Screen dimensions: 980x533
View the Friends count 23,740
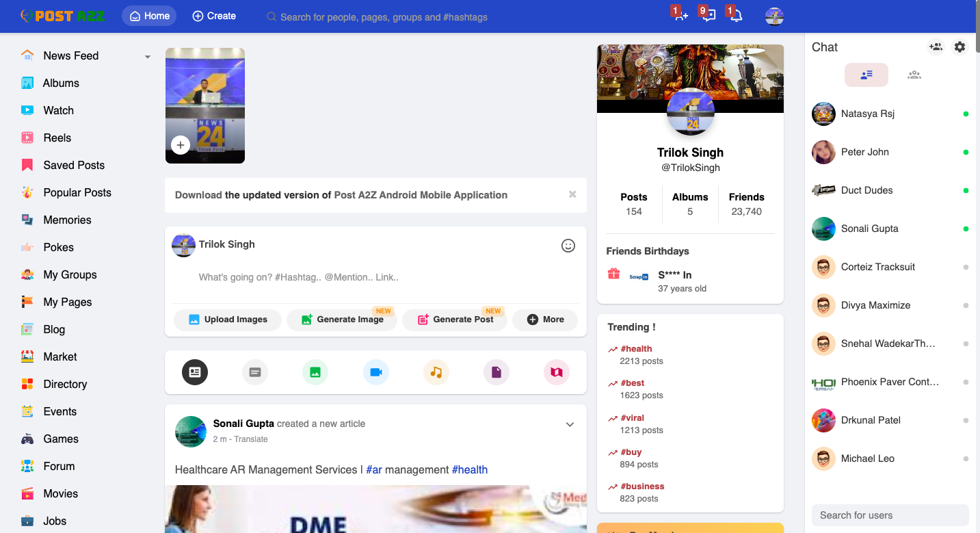(747, 204)
